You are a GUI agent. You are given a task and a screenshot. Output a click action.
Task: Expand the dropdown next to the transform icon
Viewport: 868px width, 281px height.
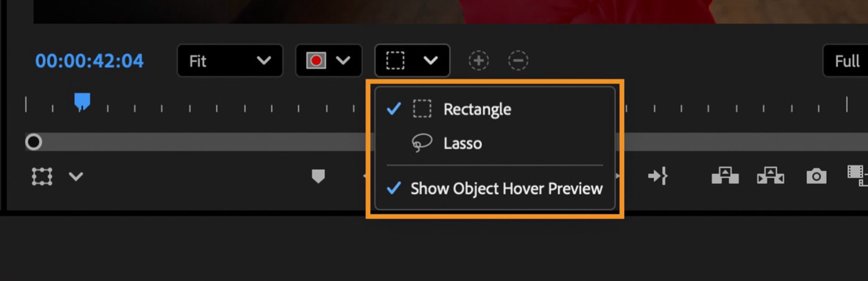coord(75,176)
